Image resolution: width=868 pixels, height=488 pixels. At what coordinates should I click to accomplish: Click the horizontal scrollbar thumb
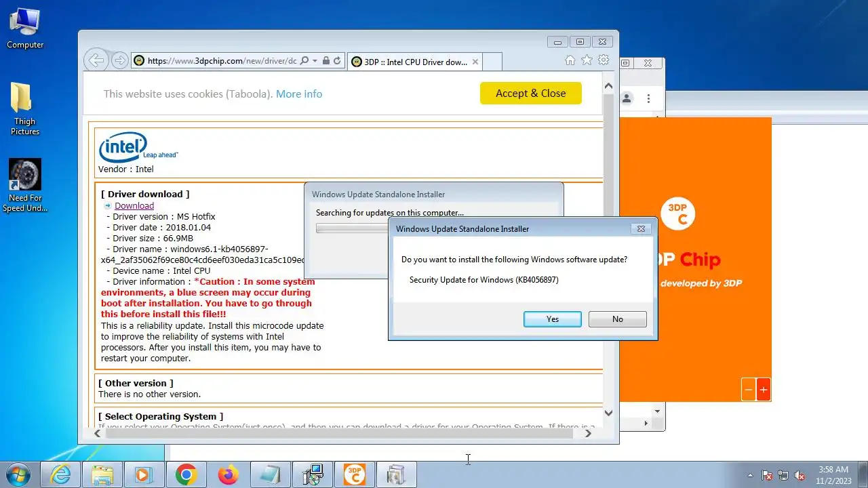click(339, 433)
